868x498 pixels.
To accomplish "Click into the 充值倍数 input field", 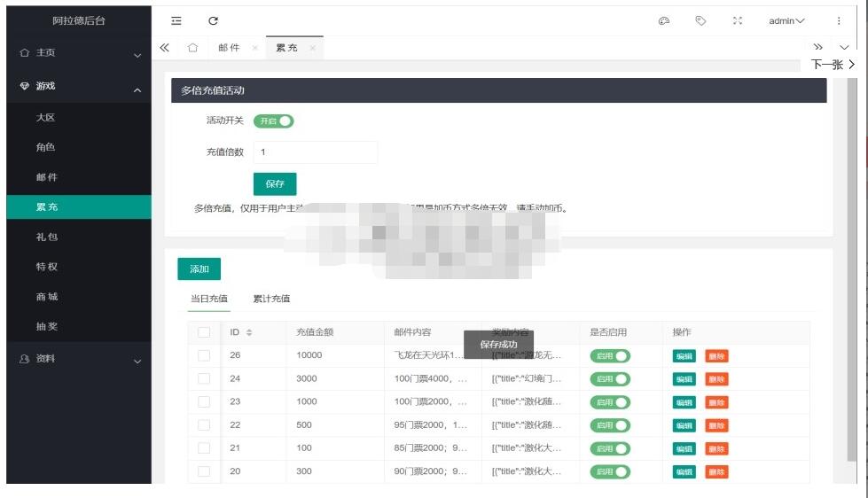I will 316,152.
